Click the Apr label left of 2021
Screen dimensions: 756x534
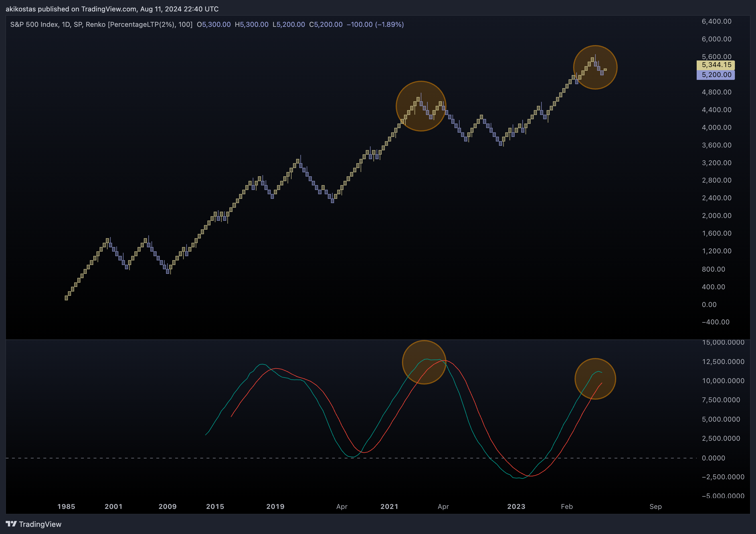coord(342,507)
